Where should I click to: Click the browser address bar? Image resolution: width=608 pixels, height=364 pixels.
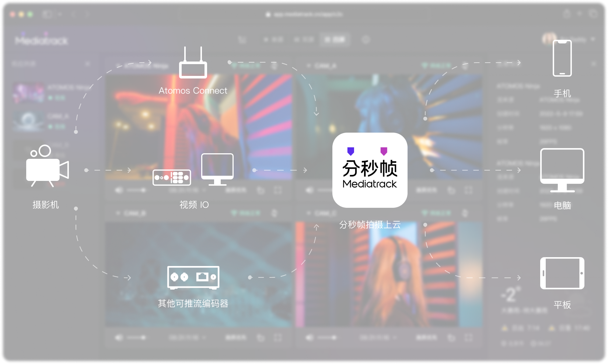[x=304, y=14]
